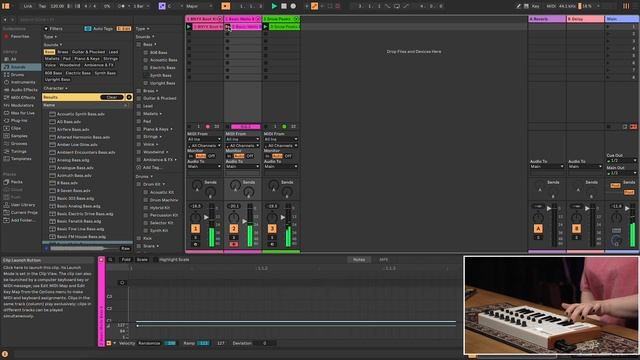Collapse the Filters section toggle
Viewport: 640px width, 360px height.
46,29
